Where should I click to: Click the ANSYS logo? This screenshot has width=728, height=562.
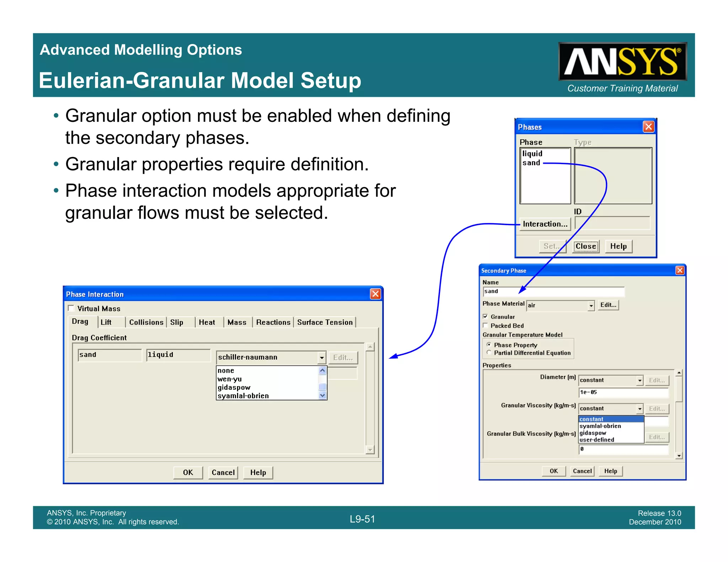622,61
